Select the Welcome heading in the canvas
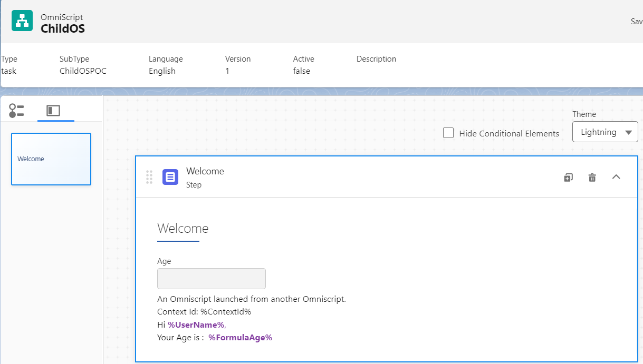Image resolution: width=643 pixels, height=364 pixels. click(x=183, y=229)
